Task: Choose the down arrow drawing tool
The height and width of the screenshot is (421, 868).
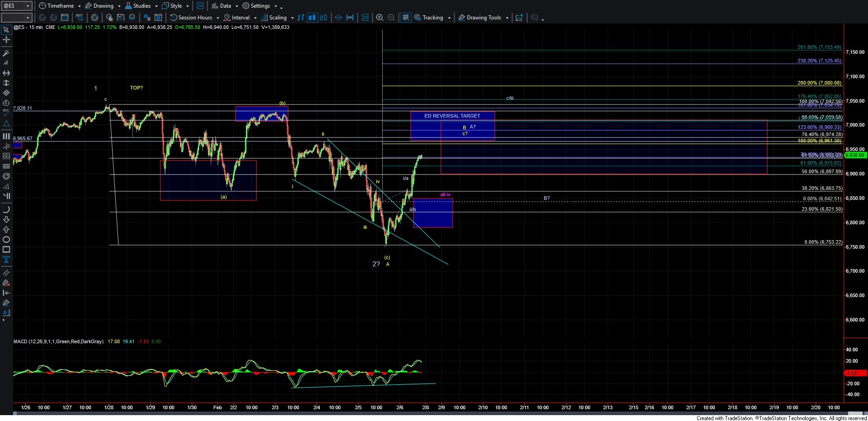Action: [6, 220]
